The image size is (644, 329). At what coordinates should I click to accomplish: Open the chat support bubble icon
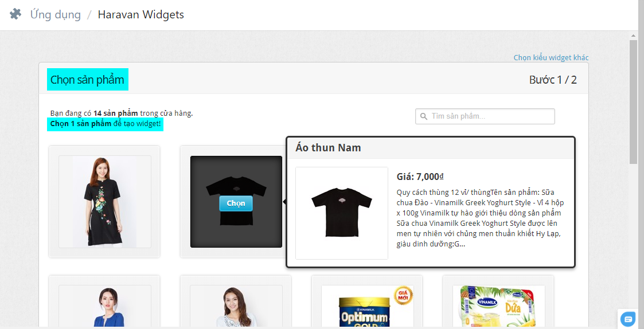click(627, 318)
